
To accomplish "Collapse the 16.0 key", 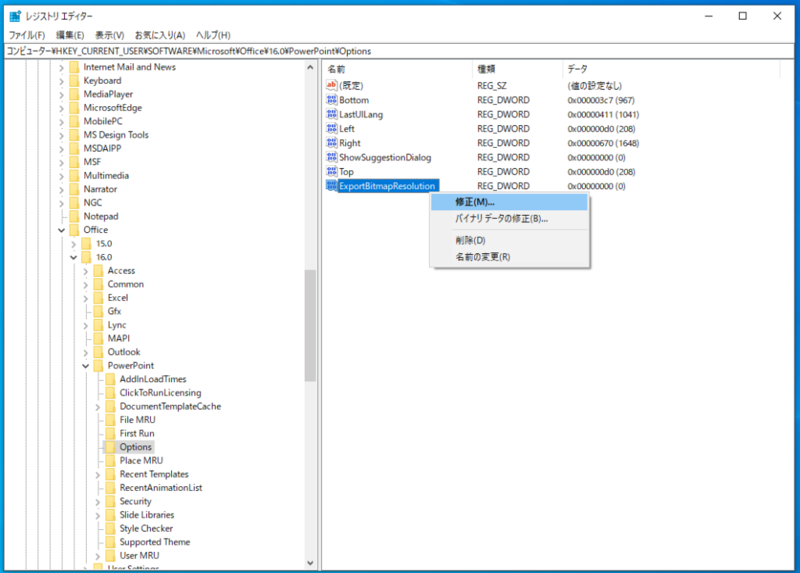I will (x=73, y=257).
